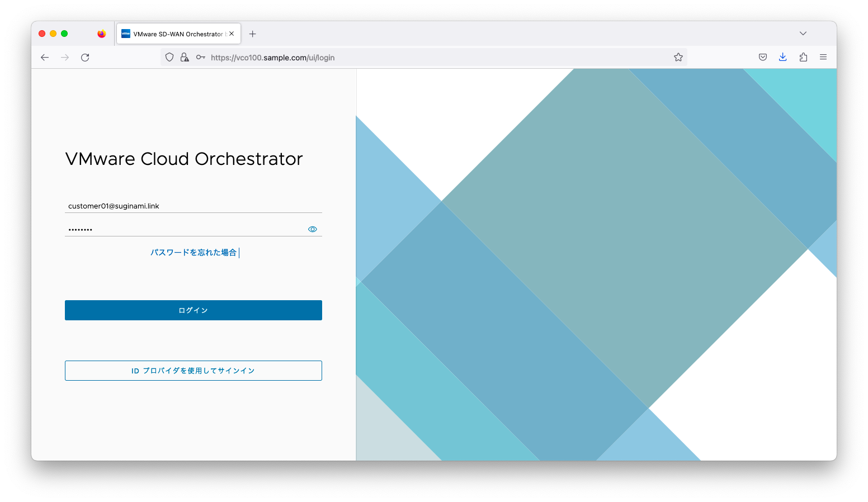Viewport: 868px width, 502px height.
Task: Click the address bar URL
Action: click(272, 58)
